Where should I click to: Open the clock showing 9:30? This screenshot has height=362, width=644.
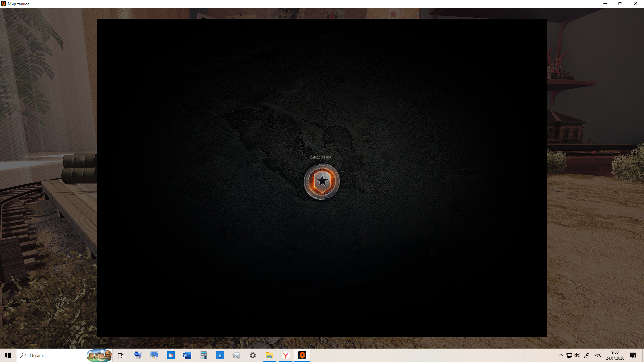[615, 355]
